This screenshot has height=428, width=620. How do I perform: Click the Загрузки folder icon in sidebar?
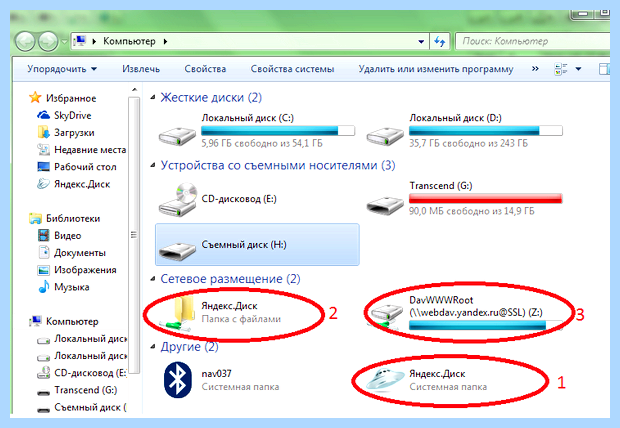tap(43, 132)
